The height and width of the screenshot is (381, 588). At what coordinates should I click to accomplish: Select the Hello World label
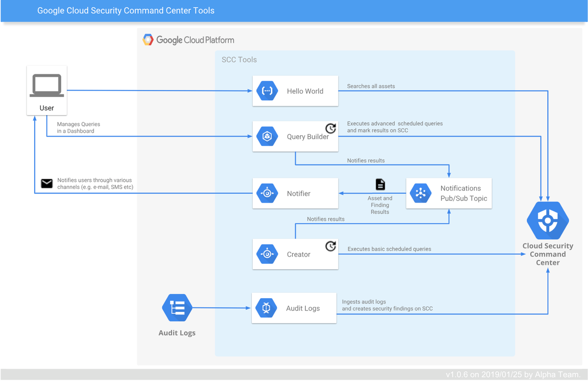click(305, 91)
